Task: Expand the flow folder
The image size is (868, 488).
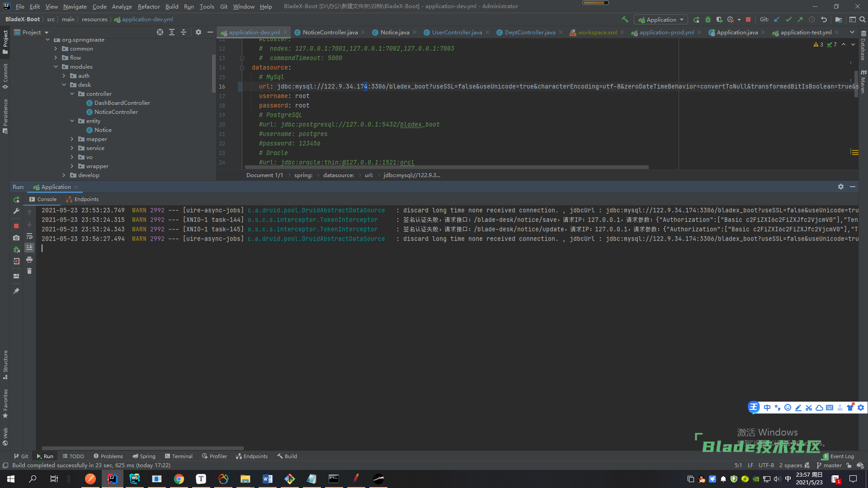Action: point(56,58)
